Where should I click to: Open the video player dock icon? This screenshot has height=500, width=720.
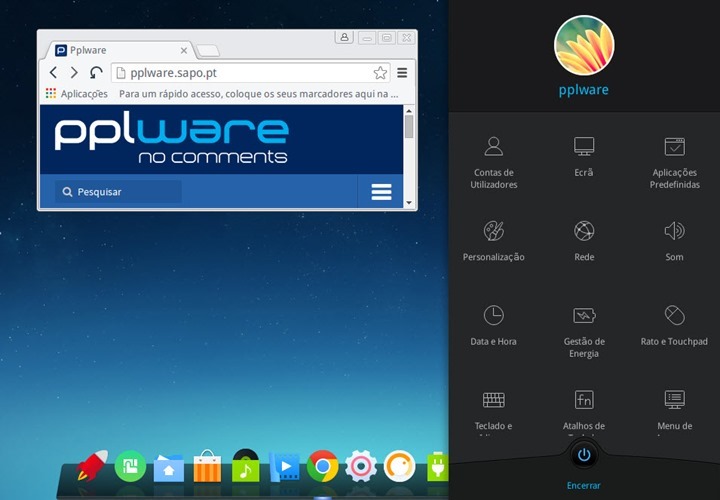tap(284, 467)
